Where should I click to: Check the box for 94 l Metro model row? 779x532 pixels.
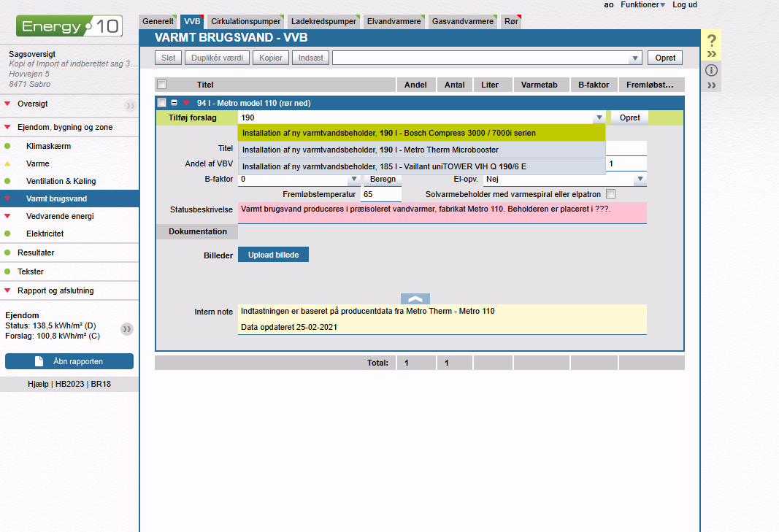point(162,103)
